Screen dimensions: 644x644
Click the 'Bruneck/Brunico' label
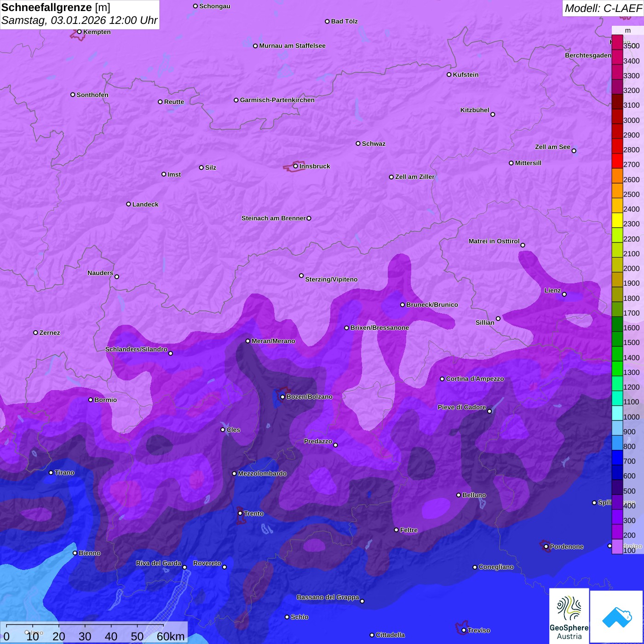click(x=432, y=305)
